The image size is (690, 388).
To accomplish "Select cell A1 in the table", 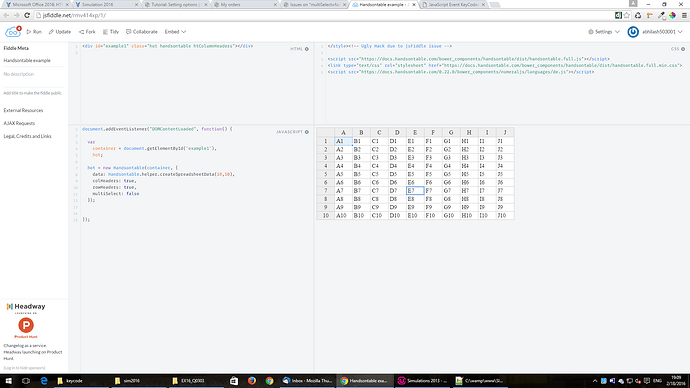I will pyautogui.click(x=343, y=141).
